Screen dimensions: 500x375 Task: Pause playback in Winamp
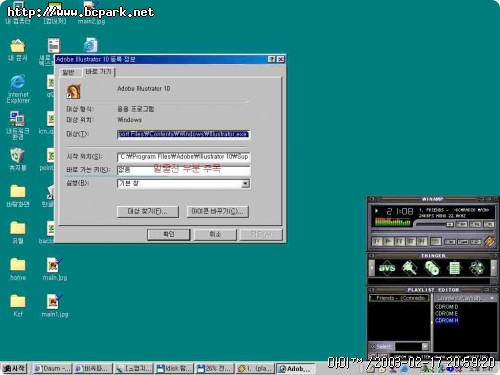[399, 241]
